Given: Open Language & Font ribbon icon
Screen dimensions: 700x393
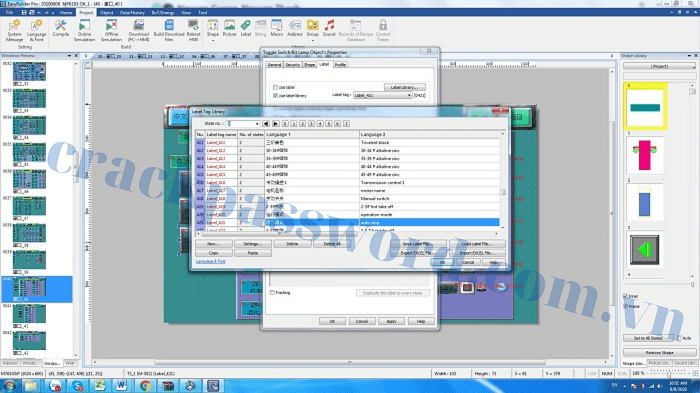Looking at the screenshot, I should click(x=37, y=30).
